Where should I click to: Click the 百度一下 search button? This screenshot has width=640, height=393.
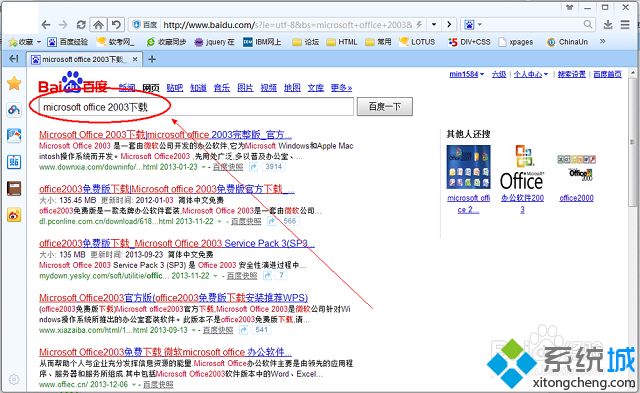385,107
